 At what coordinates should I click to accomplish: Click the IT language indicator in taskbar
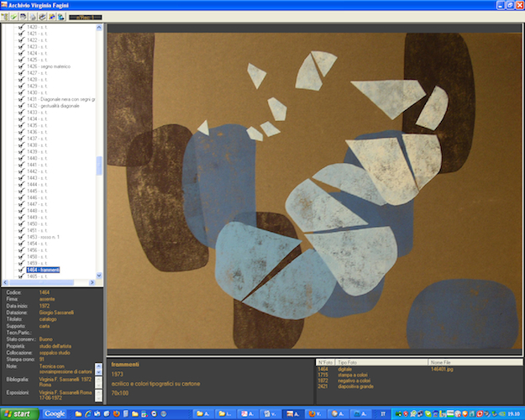click(x=383, y=414)
